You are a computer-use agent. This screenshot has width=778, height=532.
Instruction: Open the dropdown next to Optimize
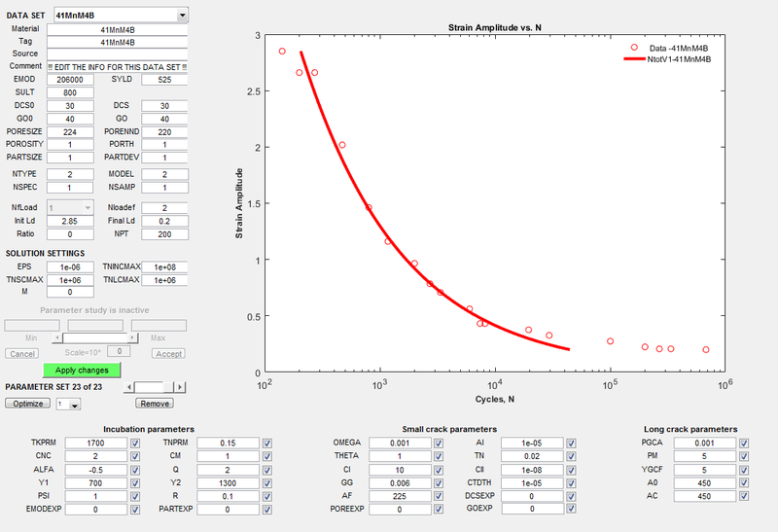pos(66,404)
